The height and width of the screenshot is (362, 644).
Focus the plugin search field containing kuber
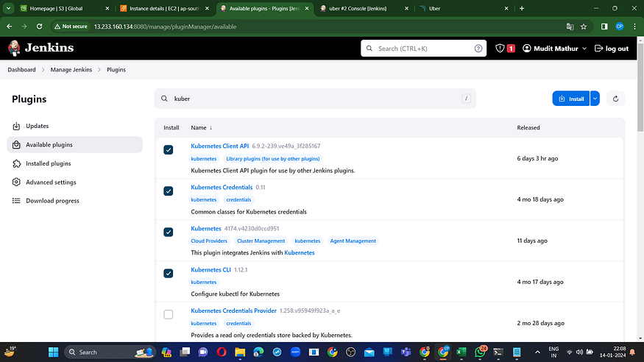point(315,99)
